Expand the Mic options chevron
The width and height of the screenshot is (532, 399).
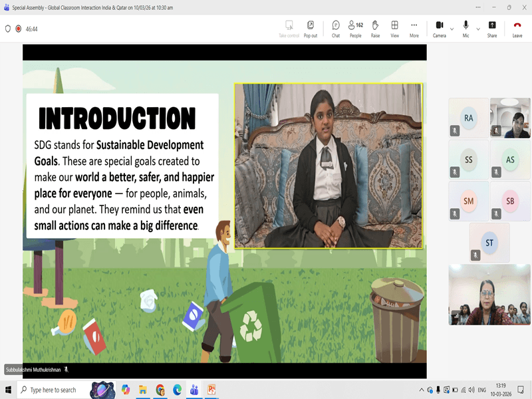click(x=478, y=29)
